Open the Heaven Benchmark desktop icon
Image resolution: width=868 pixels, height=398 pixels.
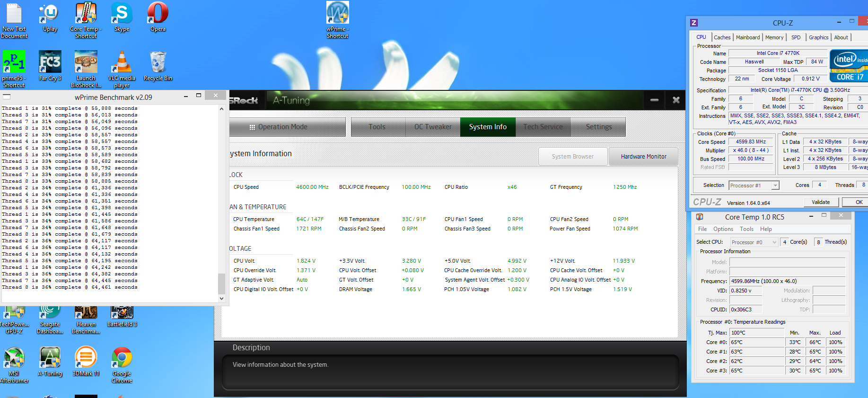86,320
